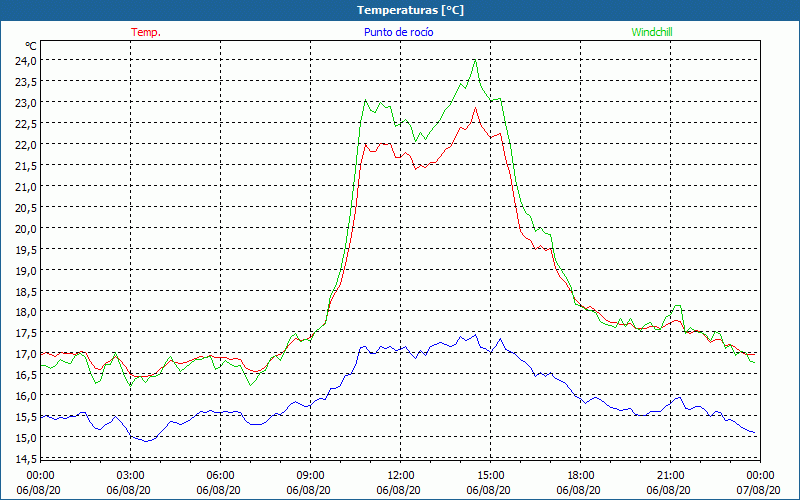Click the 16,5 y-axis value

tap(26, 374)
